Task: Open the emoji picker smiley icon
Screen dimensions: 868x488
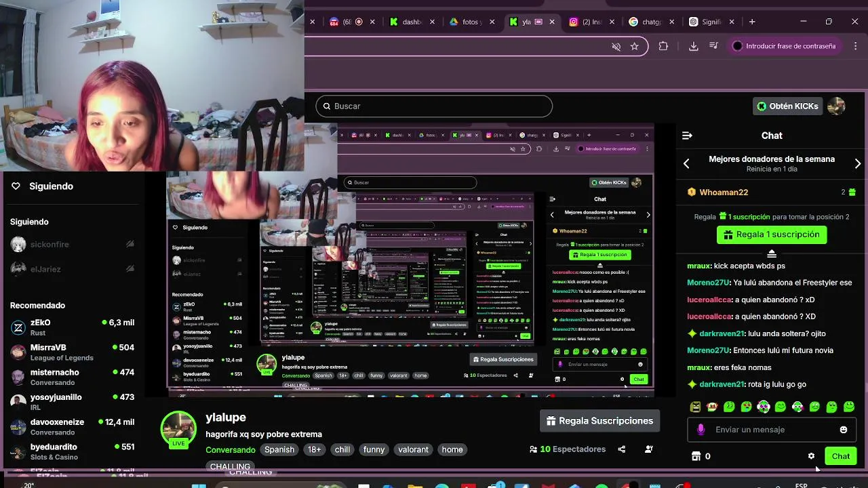Action: pyautogui.click(x=843, y=430)
